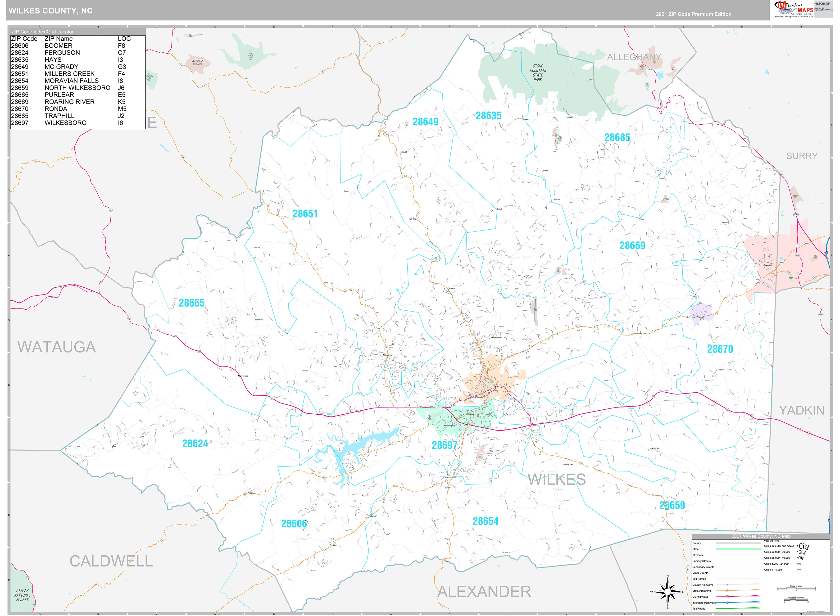Select the NORTH WILKESBORO row in ZIP index

coord(71,88)
